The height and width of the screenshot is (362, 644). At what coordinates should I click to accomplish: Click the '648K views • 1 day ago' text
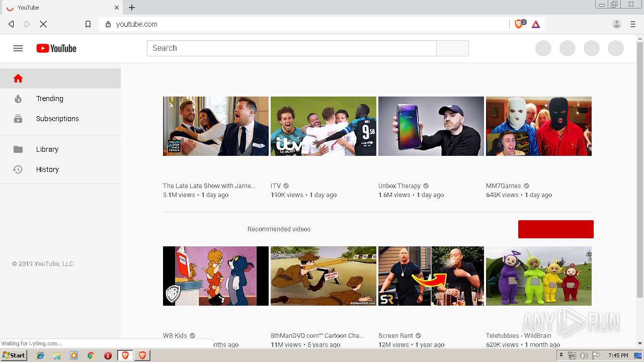tap(519, 195)
